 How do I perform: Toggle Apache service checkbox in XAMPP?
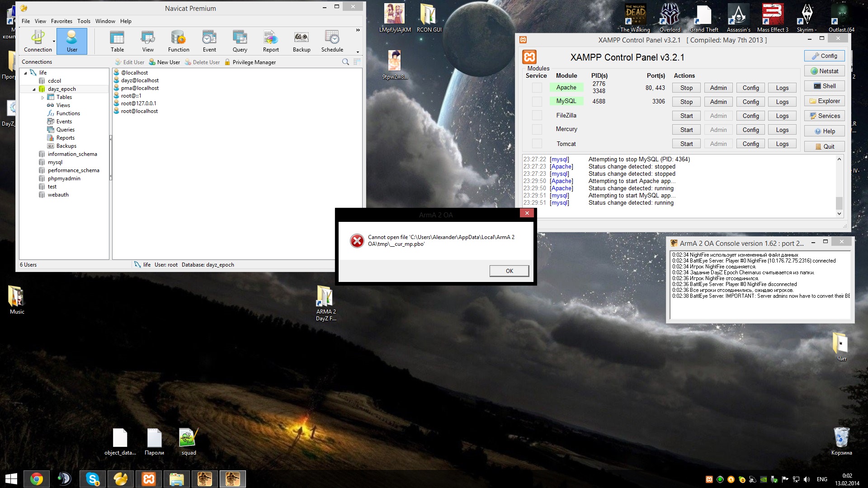pyautogui.click(x=537, y=88)
